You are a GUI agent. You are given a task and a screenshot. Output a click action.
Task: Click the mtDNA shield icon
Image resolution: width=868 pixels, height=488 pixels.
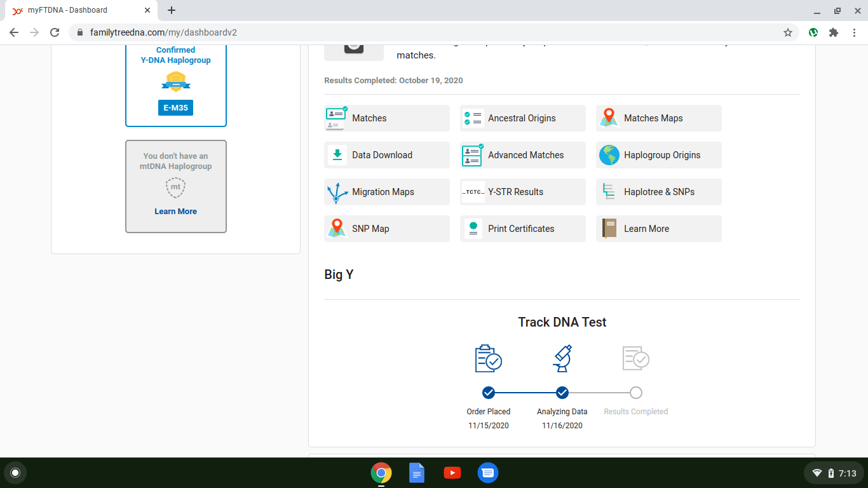[x=175, y=187]
